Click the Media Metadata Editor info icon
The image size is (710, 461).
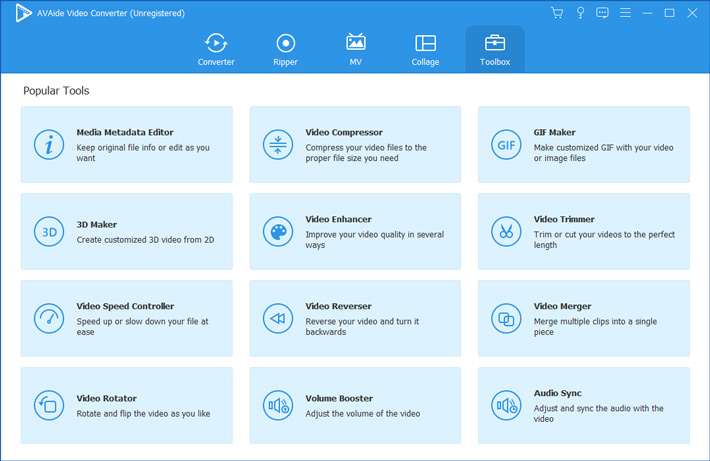pos(48,145)
